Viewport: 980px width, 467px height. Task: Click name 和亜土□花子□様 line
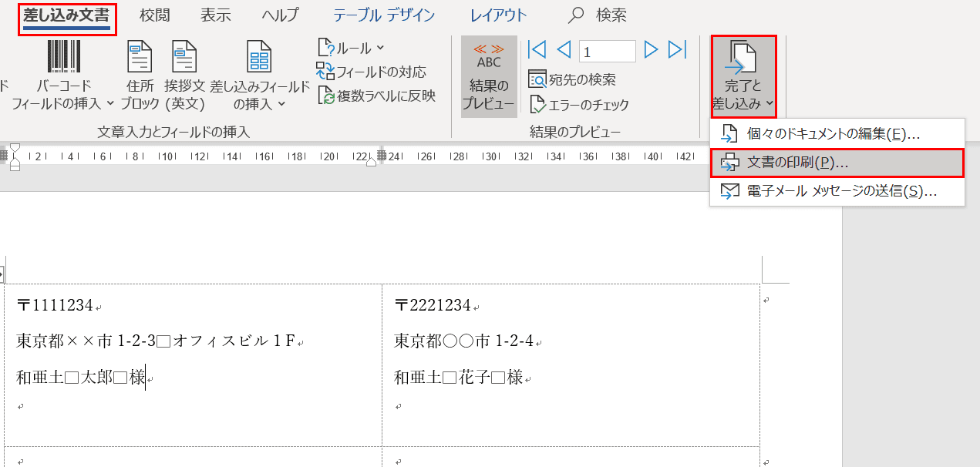coord(458,378)
